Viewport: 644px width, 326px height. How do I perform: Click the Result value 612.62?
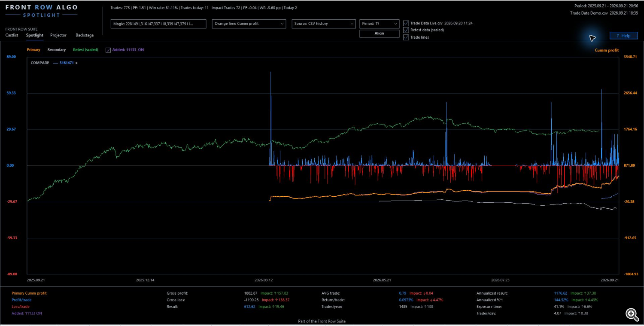tap(249, 307)
